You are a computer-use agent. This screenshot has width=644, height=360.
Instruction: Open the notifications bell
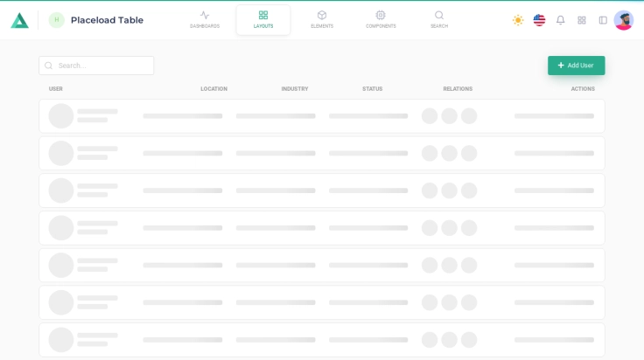[x=561, y=20]
